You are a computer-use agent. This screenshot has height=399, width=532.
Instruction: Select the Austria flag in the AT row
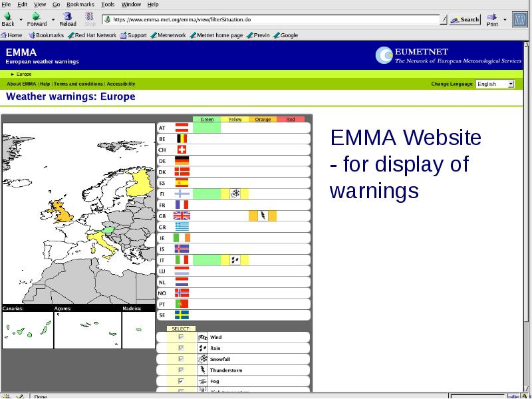(x=182, y=128)
